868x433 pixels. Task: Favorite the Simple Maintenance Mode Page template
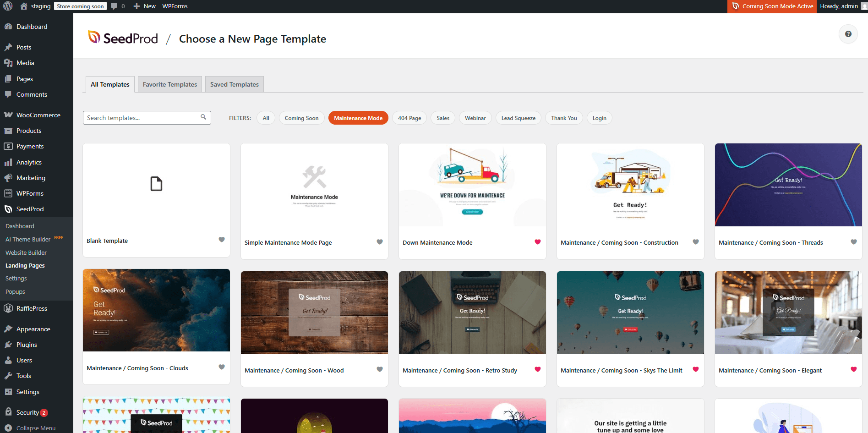[x=380, y=242]
